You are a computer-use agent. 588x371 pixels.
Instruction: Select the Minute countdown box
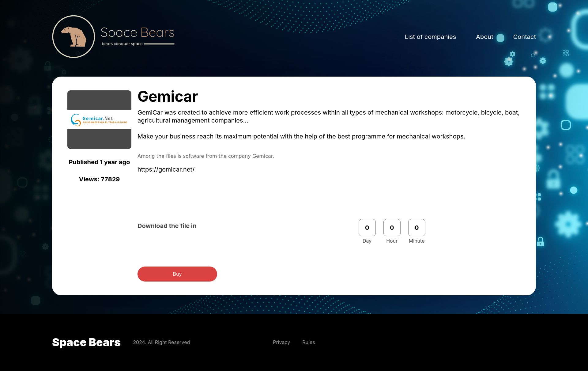tap(417, 228)
